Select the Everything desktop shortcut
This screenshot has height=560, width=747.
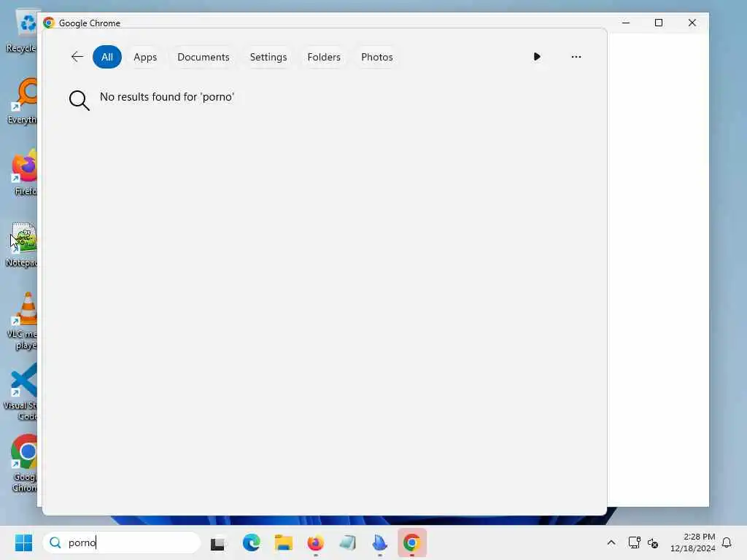[x=23, y=101]
